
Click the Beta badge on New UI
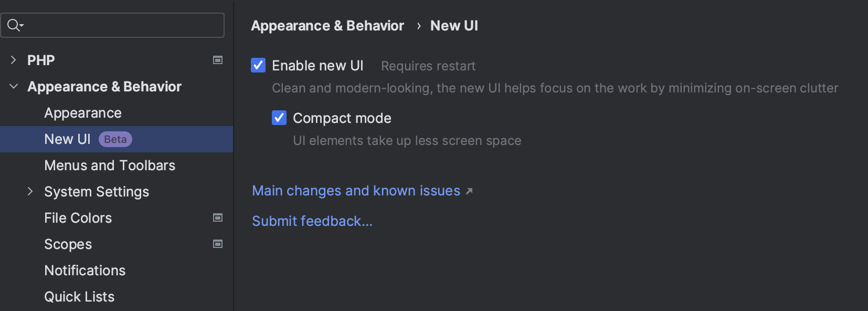tap(115, 139)
